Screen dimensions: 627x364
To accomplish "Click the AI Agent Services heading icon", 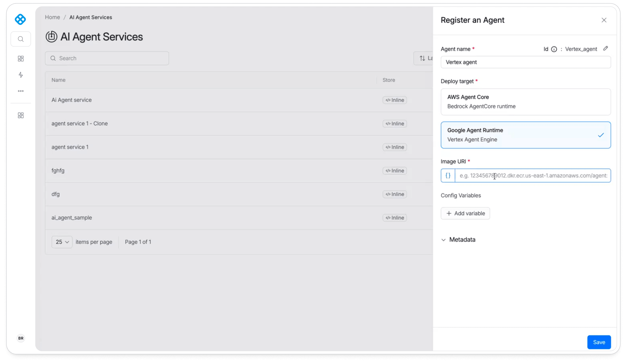I will 51,37.
